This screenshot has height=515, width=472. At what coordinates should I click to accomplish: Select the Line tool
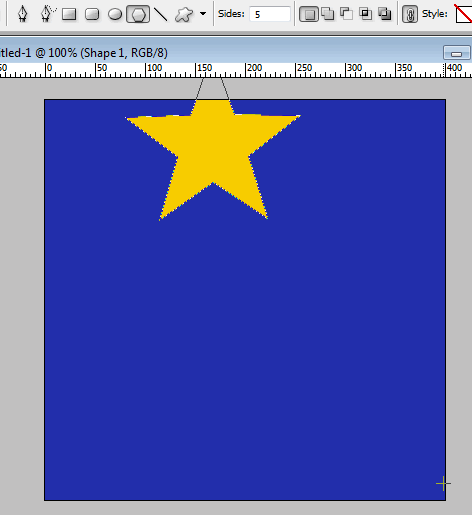pyautogui.click(x=161, y=14)
